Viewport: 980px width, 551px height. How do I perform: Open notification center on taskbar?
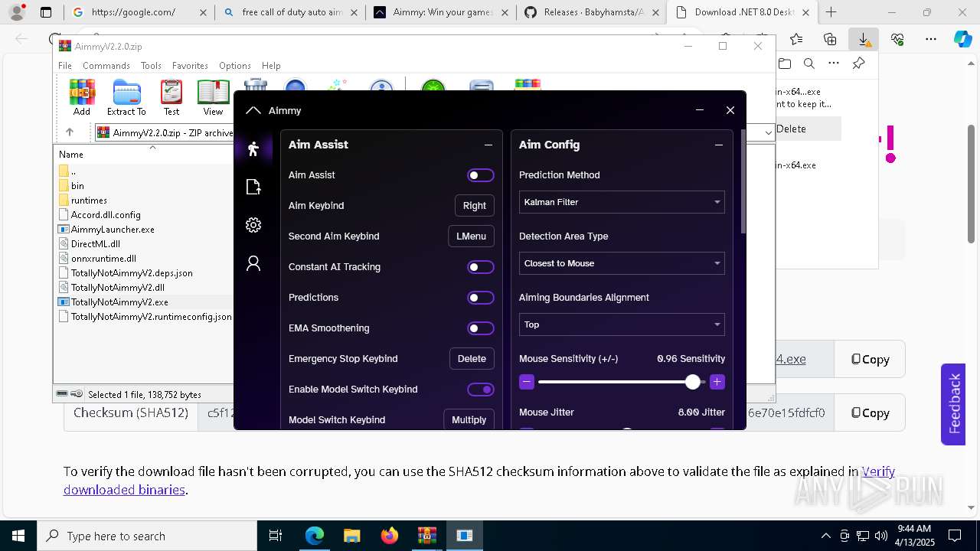[x=955, y=536]
